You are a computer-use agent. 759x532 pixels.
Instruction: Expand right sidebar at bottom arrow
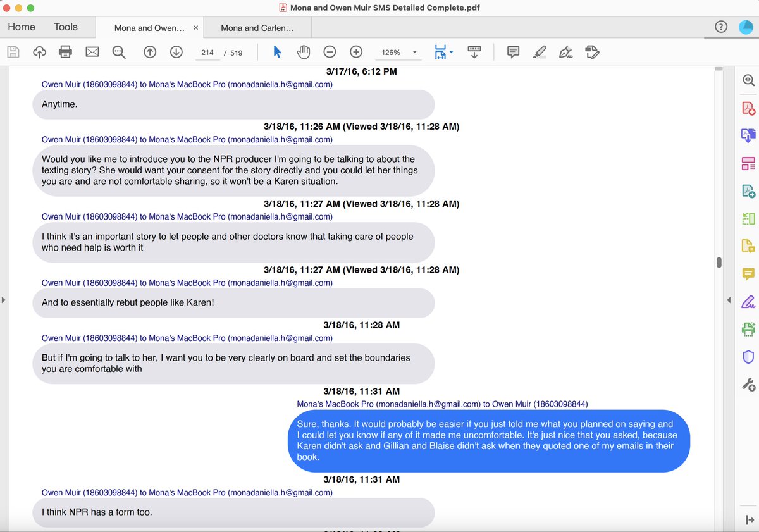tap(748, 519)
